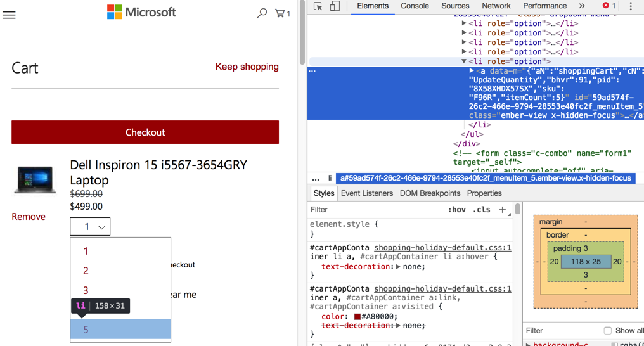Screen dimensions: 644x346
Task: Toggle the device toolbar icon
Action: (x=335, y=6)
